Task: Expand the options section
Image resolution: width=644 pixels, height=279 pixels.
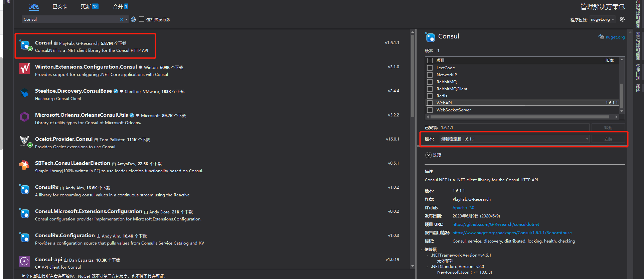Action: [x=429, y=155]
